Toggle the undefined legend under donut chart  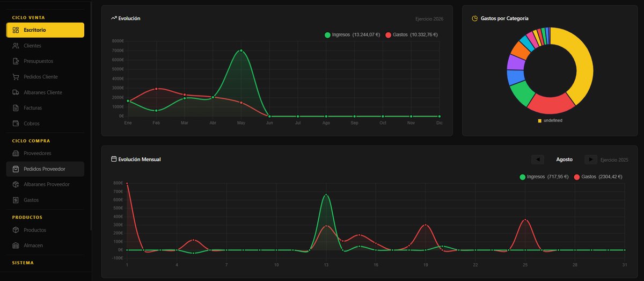click(550, 121)
